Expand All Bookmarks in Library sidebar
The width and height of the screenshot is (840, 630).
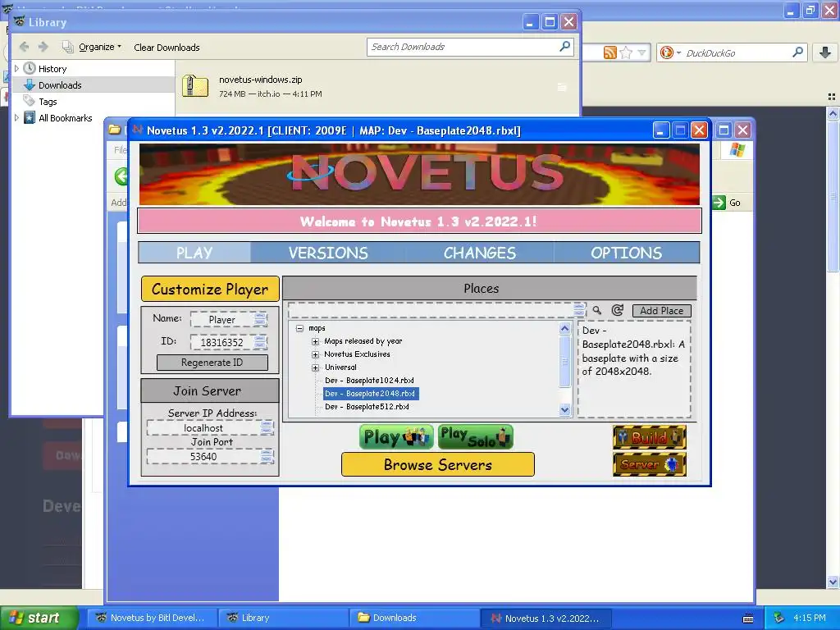pos(16,118)
